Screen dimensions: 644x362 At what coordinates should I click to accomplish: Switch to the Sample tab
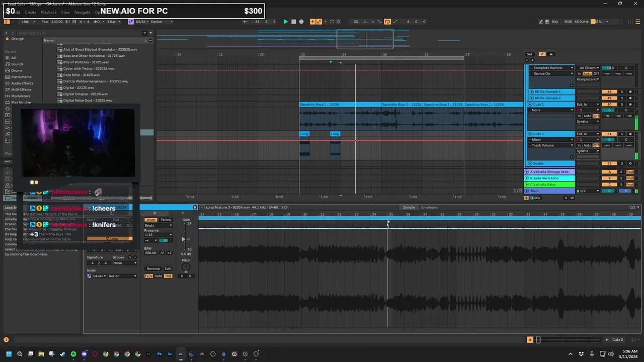tap(409, 207)
